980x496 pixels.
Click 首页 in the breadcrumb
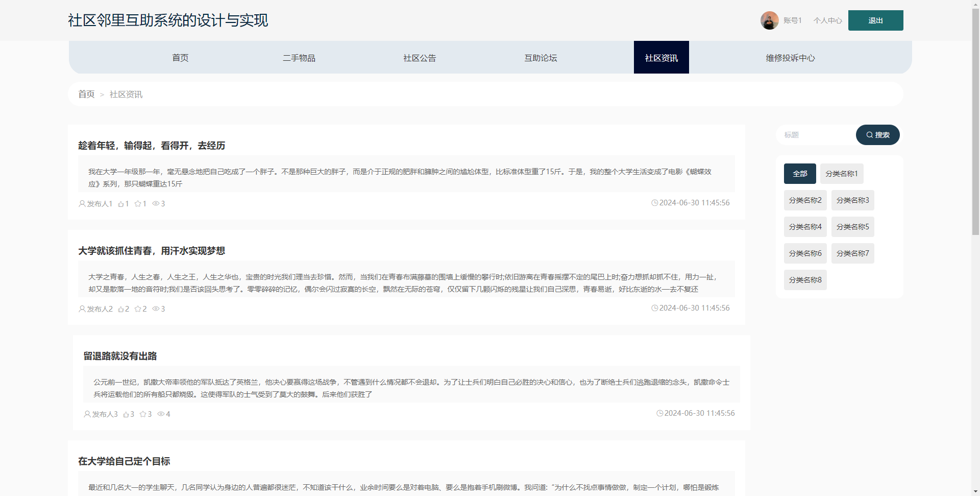(x=86, y=94)
